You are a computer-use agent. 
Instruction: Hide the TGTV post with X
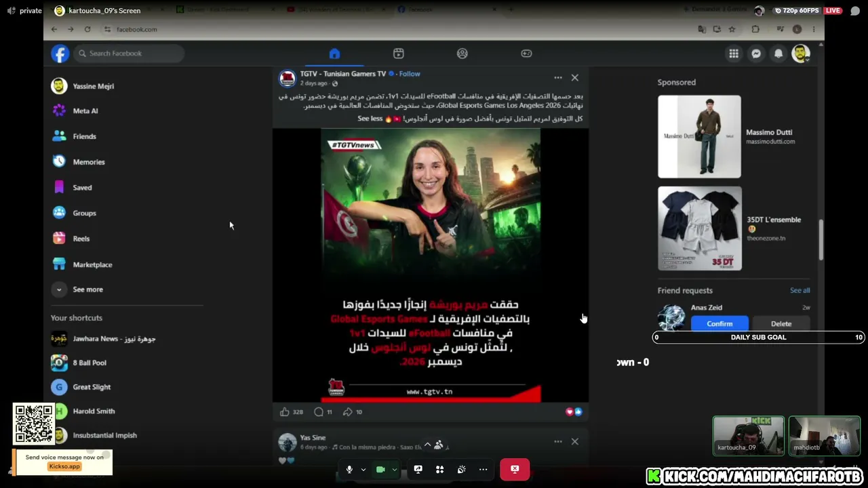pos(575,78)
